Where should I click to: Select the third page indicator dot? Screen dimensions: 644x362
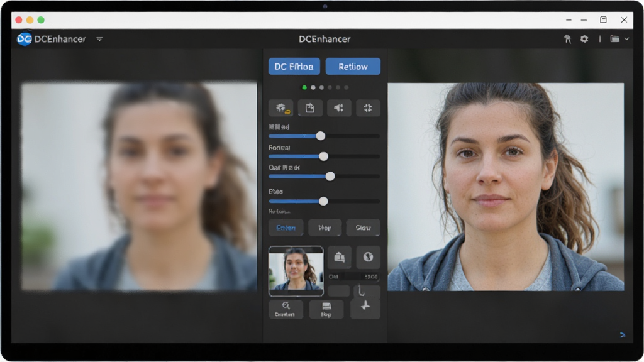321,87
